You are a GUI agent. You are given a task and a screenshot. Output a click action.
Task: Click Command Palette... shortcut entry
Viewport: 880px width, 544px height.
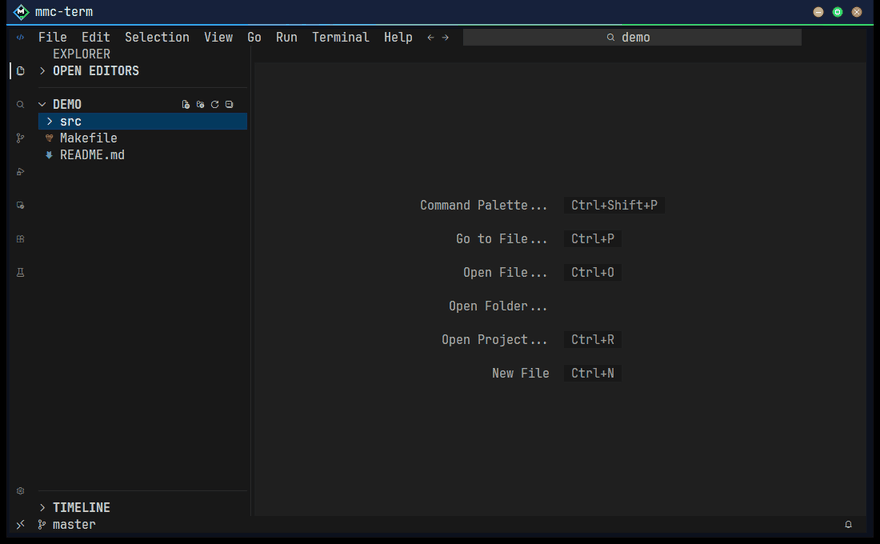tap(483, 205)
